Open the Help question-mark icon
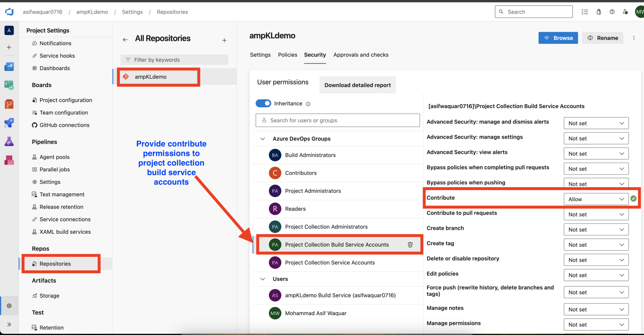The height and width of the screenshot is (335, 644). pos(612,12)
